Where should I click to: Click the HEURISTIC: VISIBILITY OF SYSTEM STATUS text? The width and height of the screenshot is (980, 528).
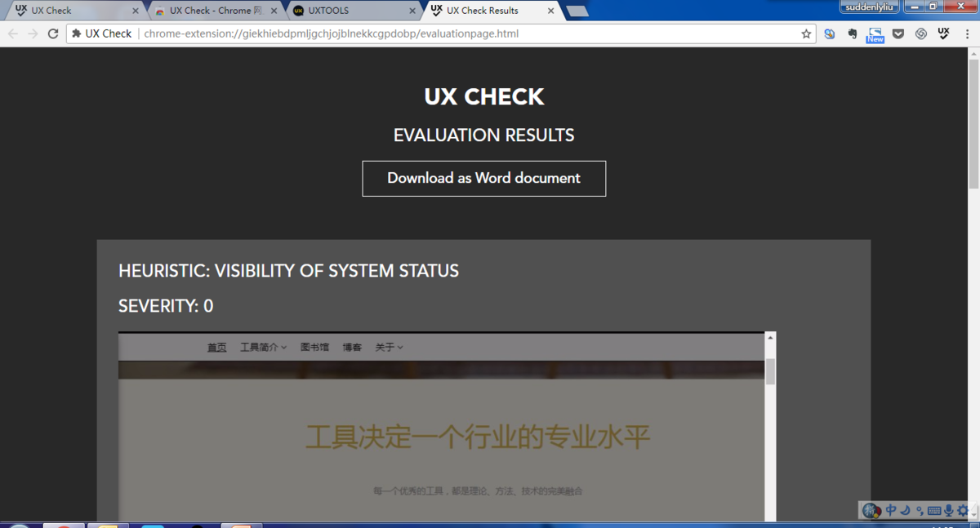pos(288,271)
